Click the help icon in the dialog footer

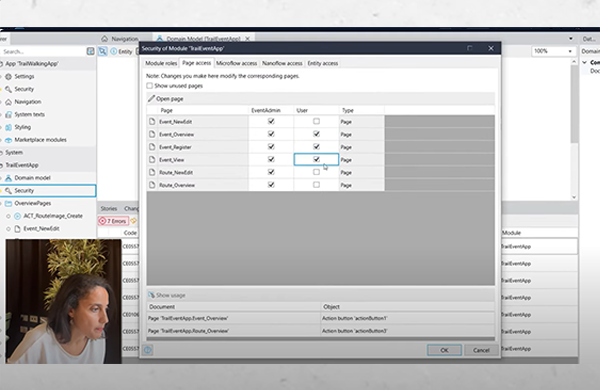(148, 350)
